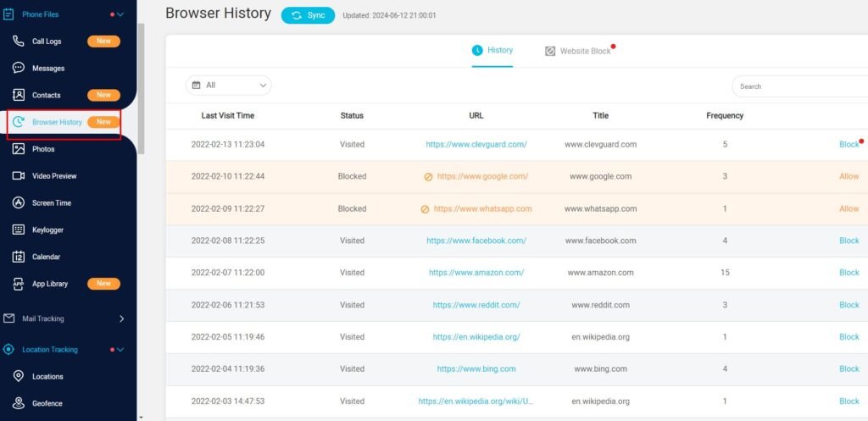
Task: Click the History tab clock icon
Action: coord(477,50)
